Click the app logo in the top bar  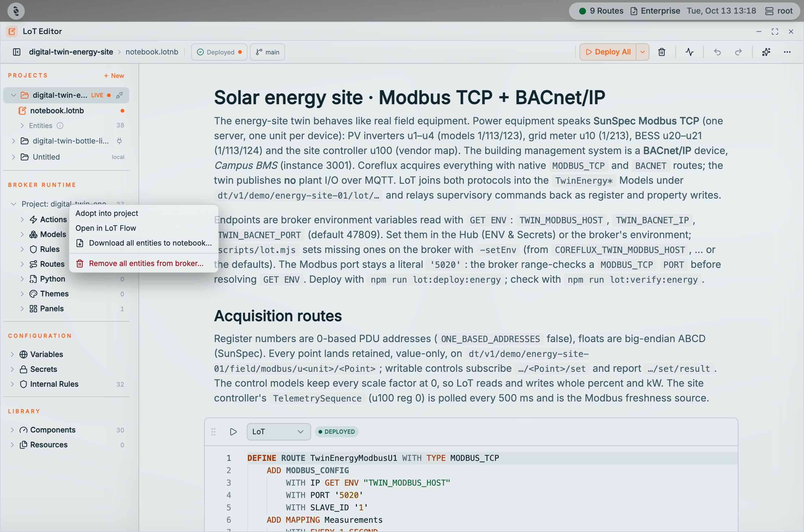coord(16,11)
